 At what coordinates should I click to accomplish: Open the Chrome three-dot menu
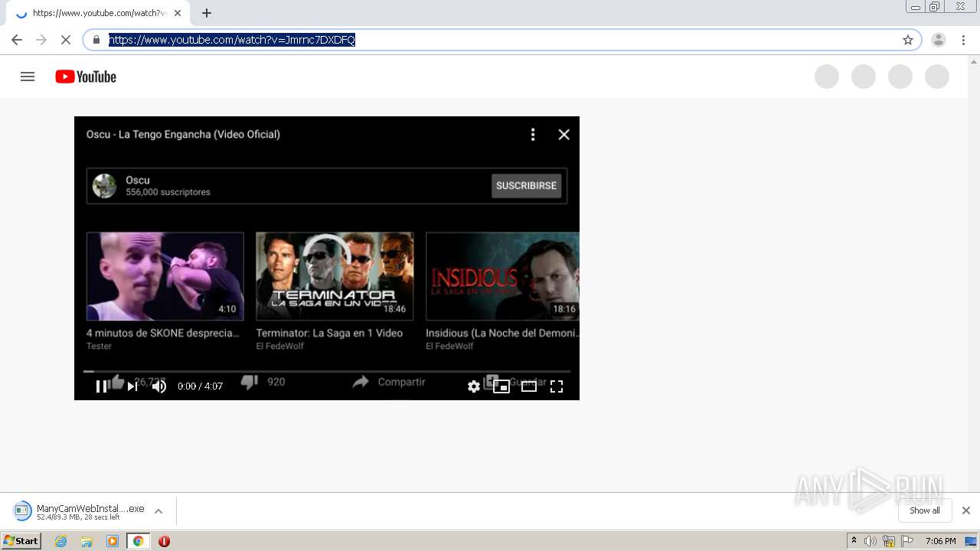(x=964, y=40)
